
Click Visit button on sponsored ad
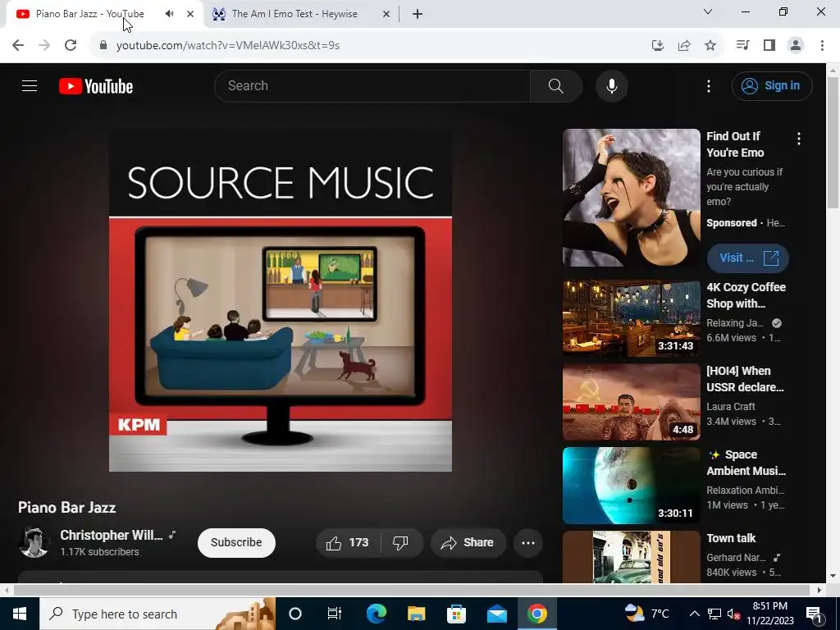[x=748, y=258]
